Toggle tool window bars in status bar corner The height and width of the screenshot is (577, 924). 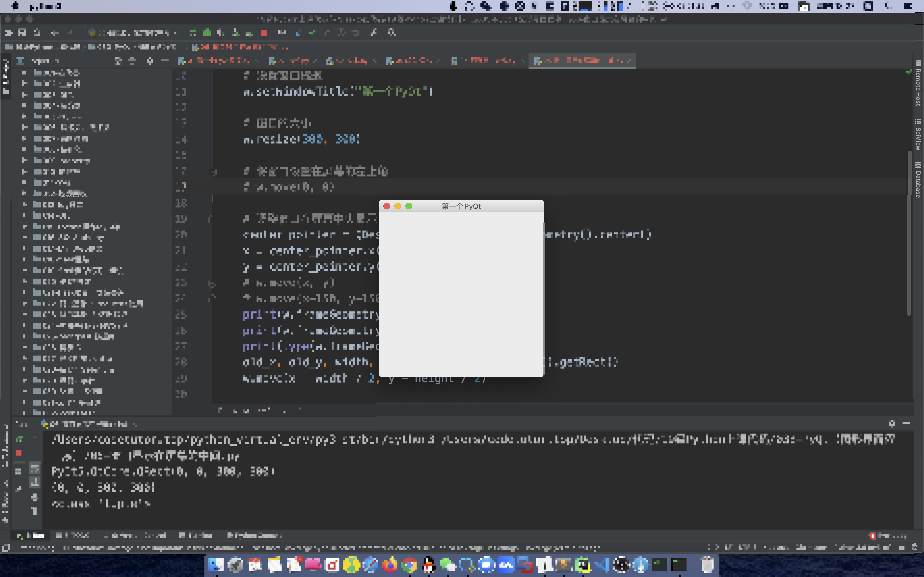point(5,548)
